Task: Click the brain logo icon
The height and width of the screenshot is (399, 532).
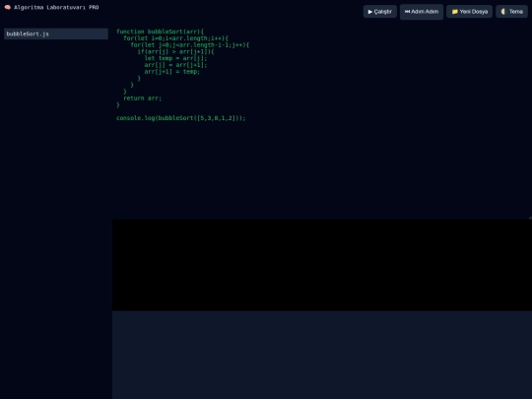Action: [x=8, y=7]
